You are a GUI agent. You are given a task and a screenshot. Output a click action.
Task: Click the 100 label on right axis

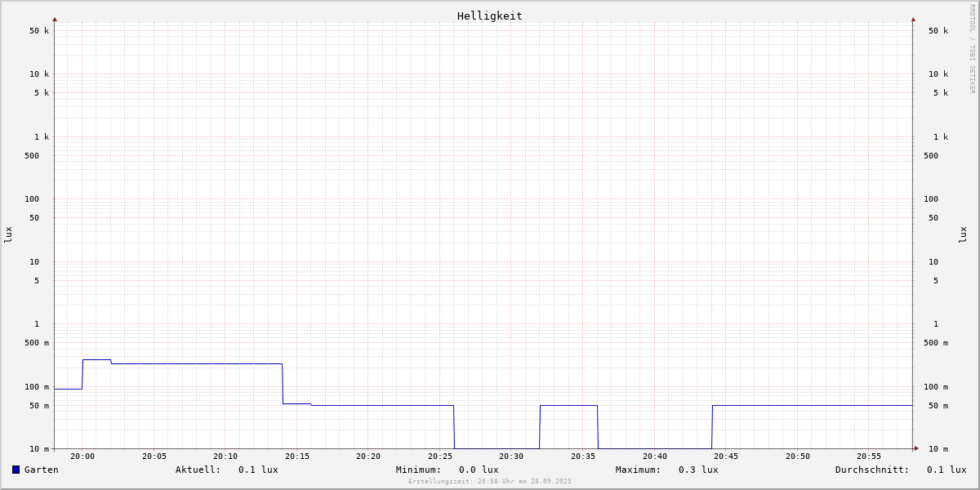point(931,199)
